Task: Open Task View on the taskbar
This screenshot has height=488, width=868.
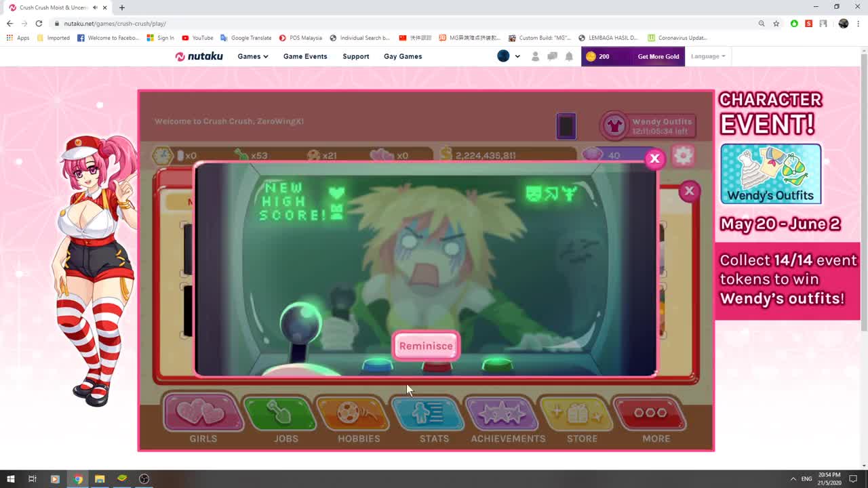Action: point(32,479)
